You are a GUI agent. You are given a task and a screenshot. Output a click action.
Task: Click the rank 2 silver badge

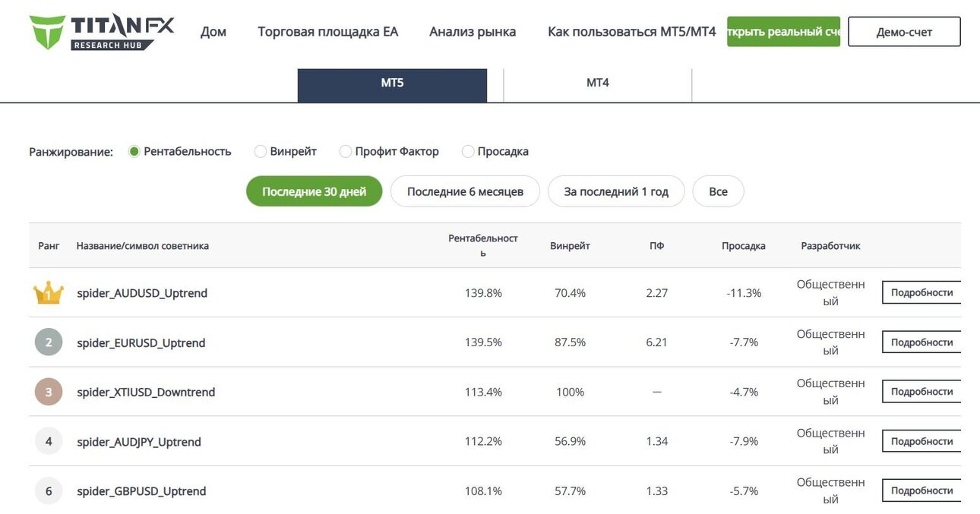point(49,342)
